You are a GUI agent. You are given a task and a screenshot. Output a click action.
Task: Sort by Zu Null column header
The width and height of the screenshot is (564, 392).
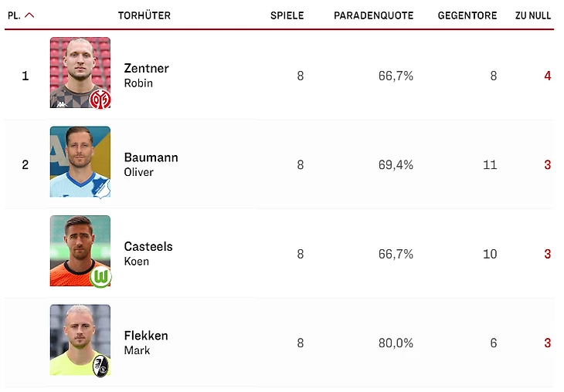[x=532, y=15]
